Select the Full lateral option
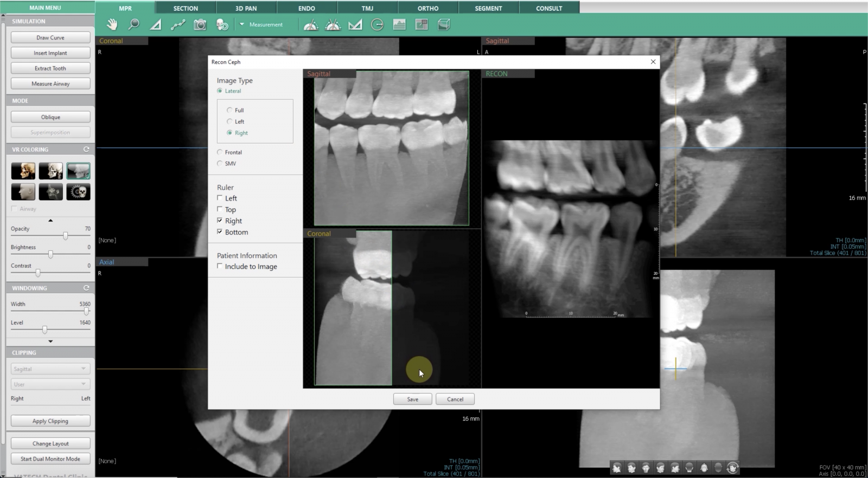This screenshot has width=868, height=478. coord(229,110)
